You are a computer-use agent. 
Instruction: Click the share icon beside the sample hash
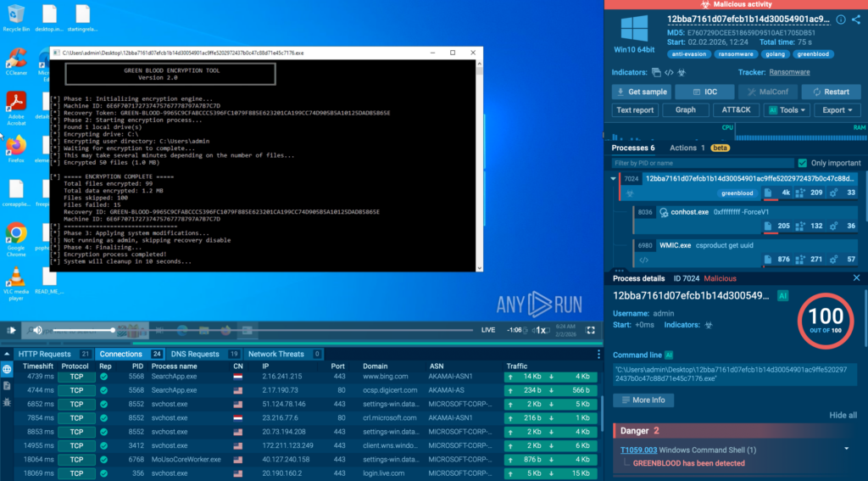click(856, 20)
